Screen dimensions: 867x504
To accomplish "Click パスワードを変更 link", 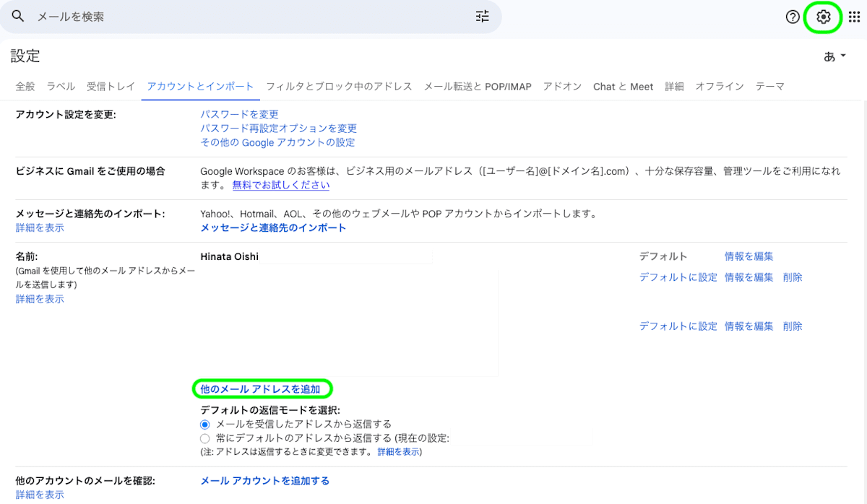I will [240, 113].
